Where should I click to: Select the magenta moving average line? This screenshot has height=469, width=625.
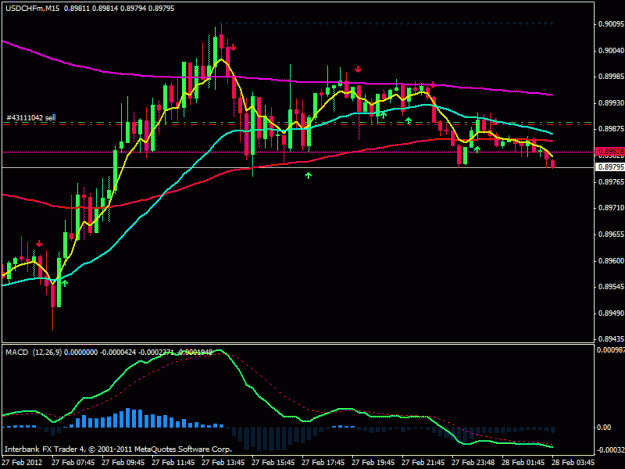click(279, 80)
